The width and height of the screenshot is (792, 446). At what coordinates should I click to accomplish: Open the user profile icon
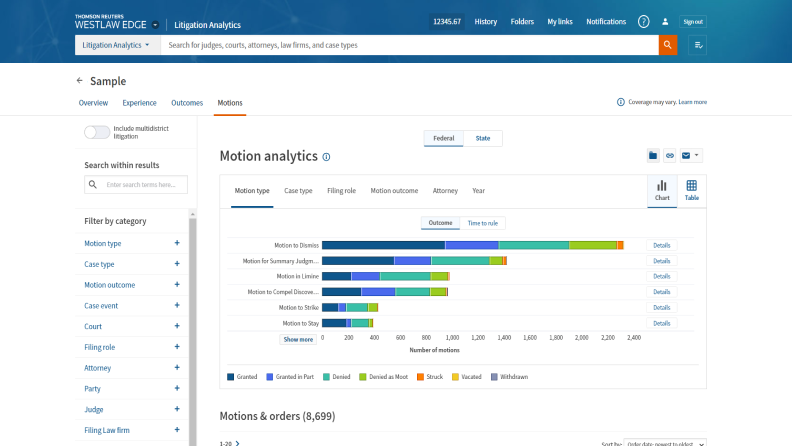coord(665,21)
